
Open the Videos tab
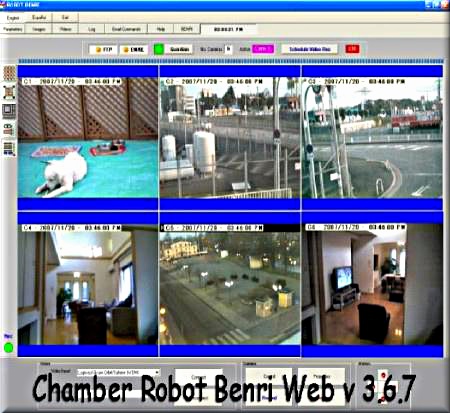(65, 29)
